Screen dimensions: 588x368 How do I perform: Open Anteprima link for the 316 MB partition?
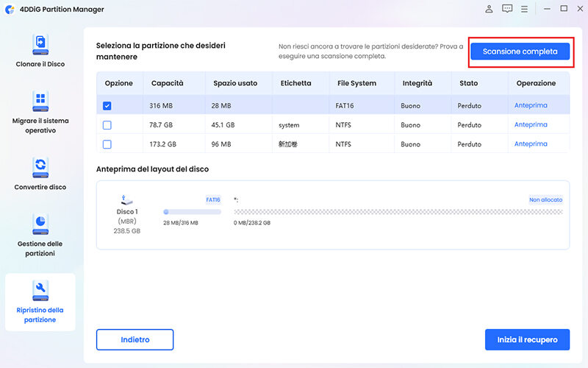pyautogui.click(x=531, y=106)
